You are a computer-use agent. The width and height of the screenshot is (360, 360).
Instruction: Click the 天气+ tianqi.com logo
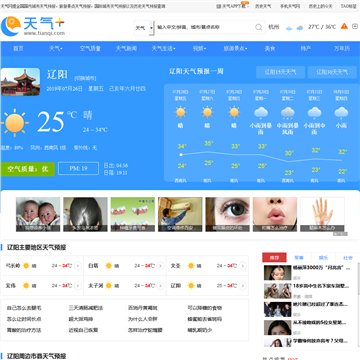pos(33,26)
